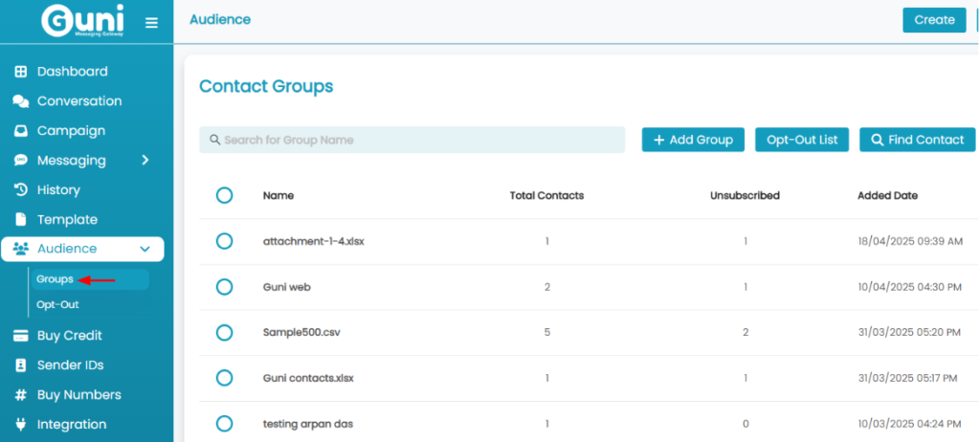Click the Template file icon
Viewport: 980px width, 442px height.
21,219
